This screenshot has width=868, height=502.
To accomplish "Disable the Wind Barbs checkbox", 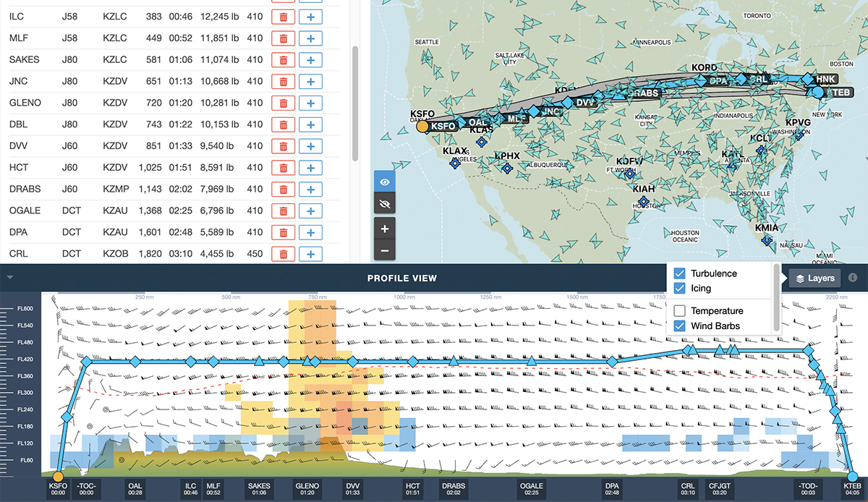I will click(679, 326).
